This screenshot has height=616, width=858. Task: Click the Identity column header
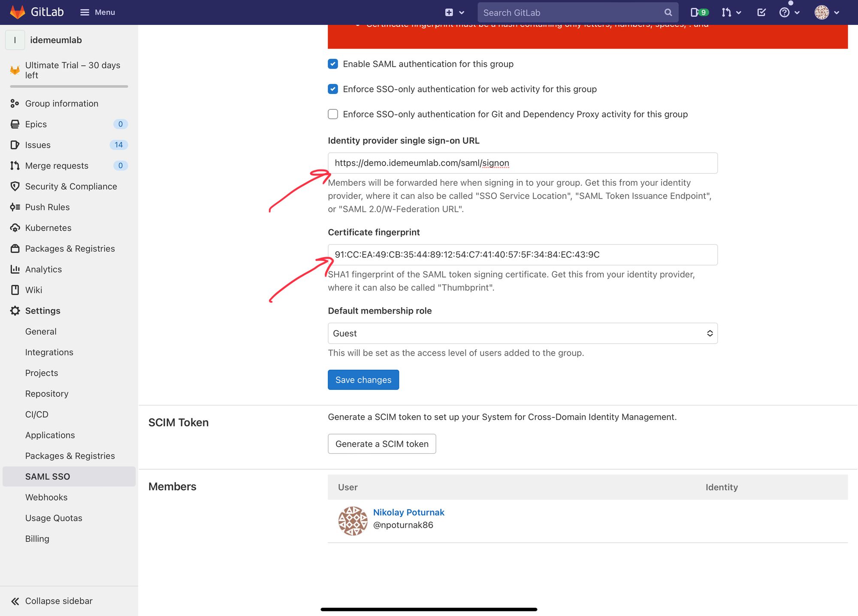(722, 487)
